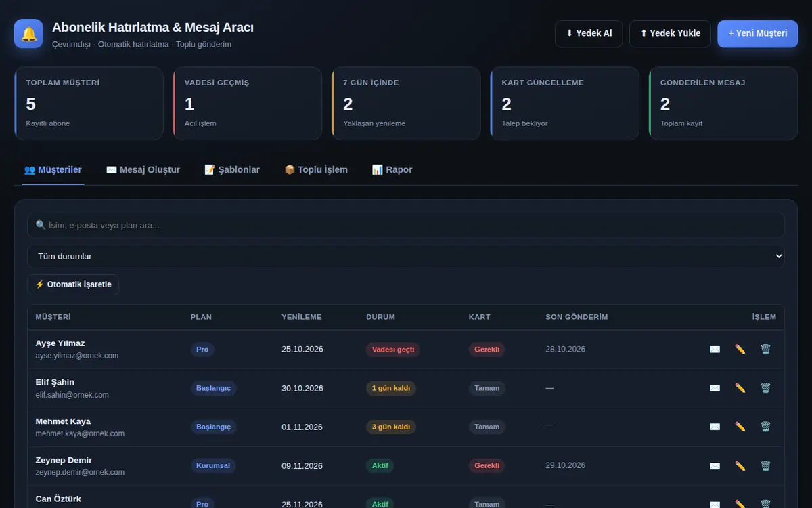This screenshot has height=508, width=812.
Task: Remove Elif Şahin with the trash icon
Action: (x=765, y=388)
